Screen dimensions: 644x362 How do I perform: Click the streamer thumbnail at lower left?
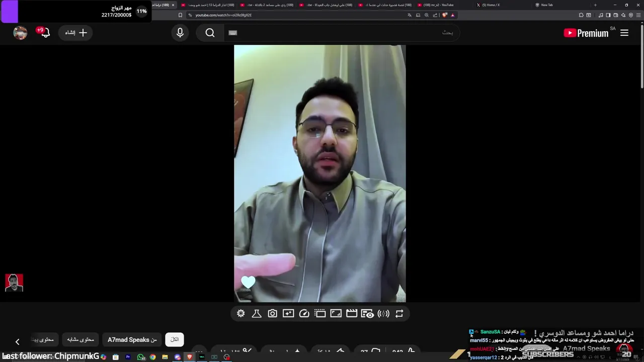pyautogui.click(x=14, y=283)
